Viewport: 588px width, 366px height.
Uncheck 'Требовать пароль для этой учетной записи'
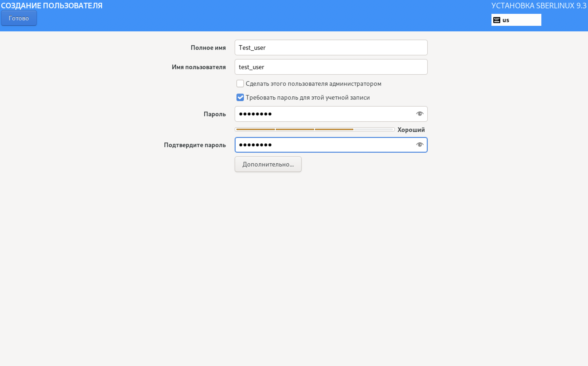tap(240, 97)
